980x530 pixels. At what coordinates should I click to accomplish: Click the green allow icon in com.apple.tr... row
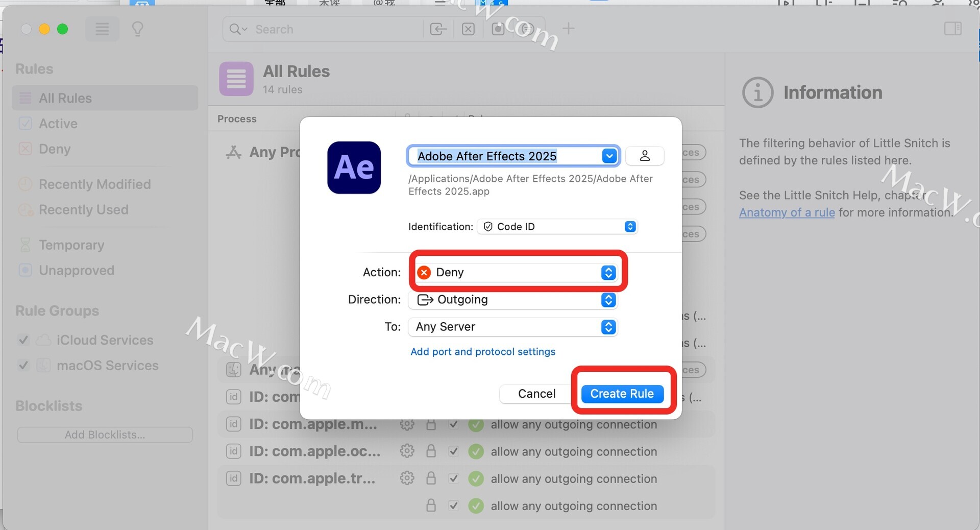point(476,478)
